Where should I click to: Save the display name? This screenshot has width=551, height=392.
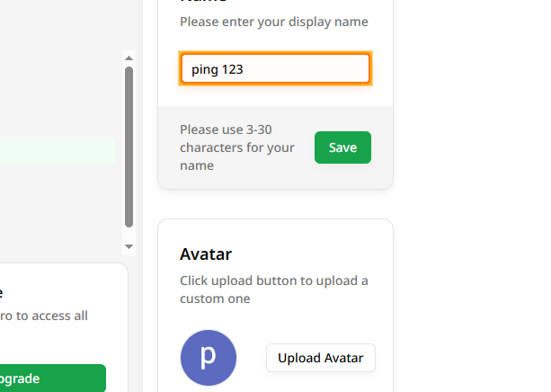[x=342, y=147]
